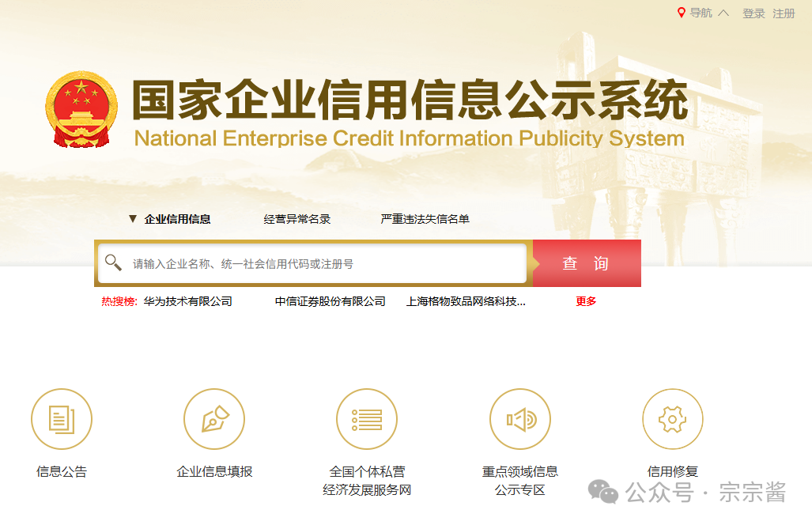This screenshot has height=525, width=812.
Task: Select the 信用修复 gear icon
Action: 672,419
